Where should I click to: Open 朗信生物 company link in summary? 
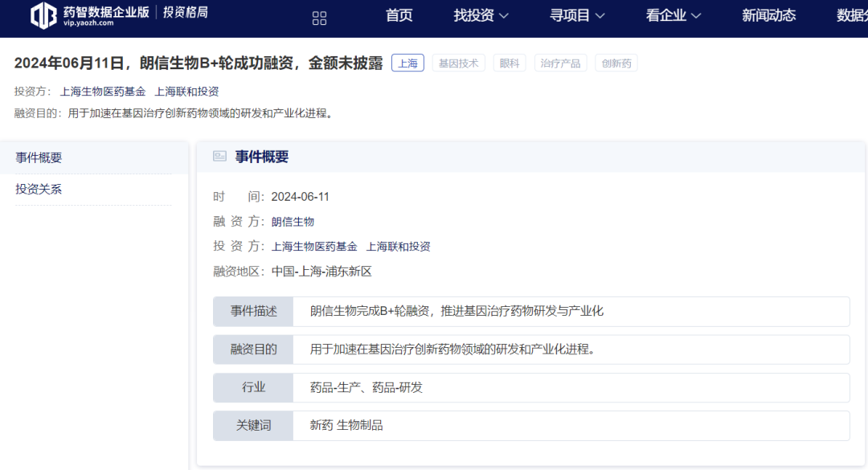293,222
